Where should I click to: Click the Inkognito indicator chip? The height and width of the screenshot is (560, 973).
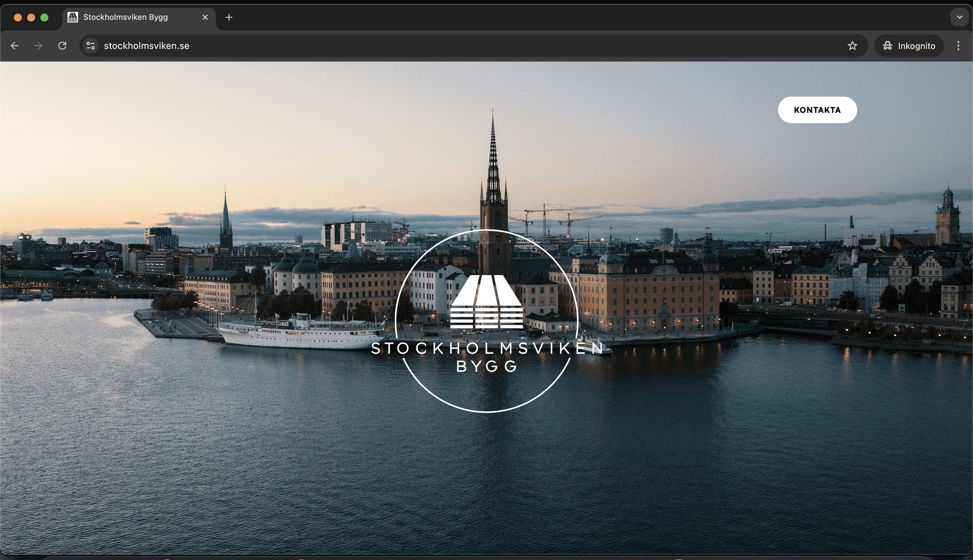[x=909, y=46]
